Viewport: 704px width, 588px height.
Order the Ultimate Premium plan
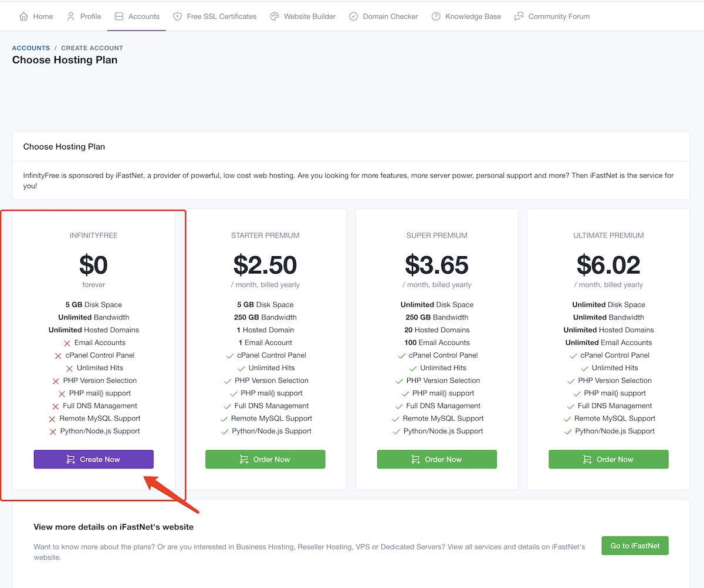click(x=608, y=460)
